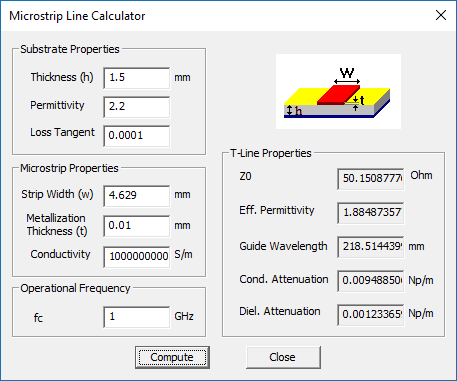Viewport: 457px width, 381px height.
Task: Edit the Strip Width (w) field
Action: (137, 196)
